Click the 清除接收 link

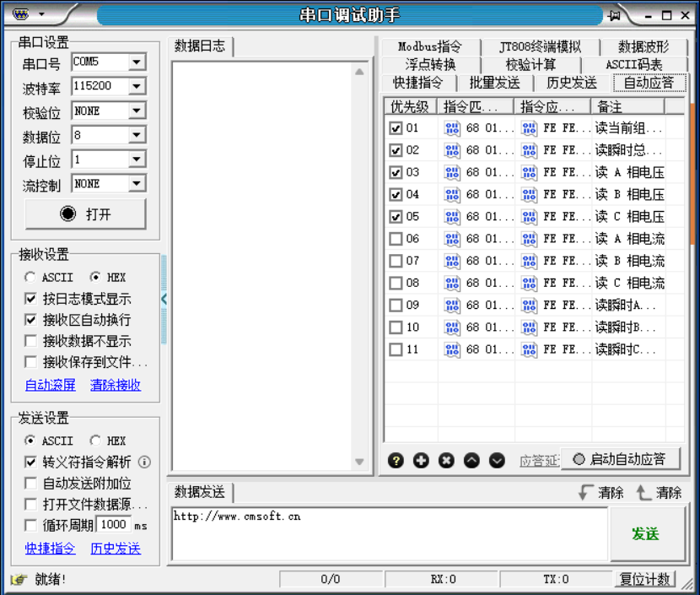[116, 385]
